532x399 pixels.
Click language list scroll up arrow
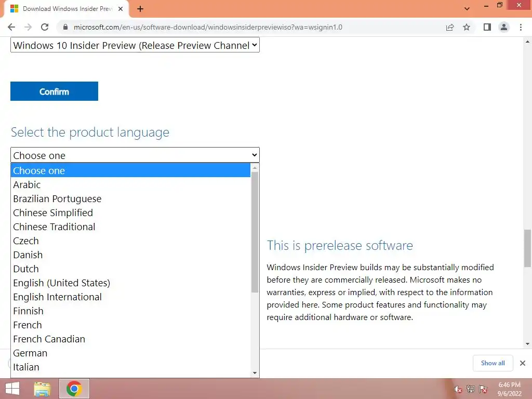pyautogui.click(x=255, y=168)
